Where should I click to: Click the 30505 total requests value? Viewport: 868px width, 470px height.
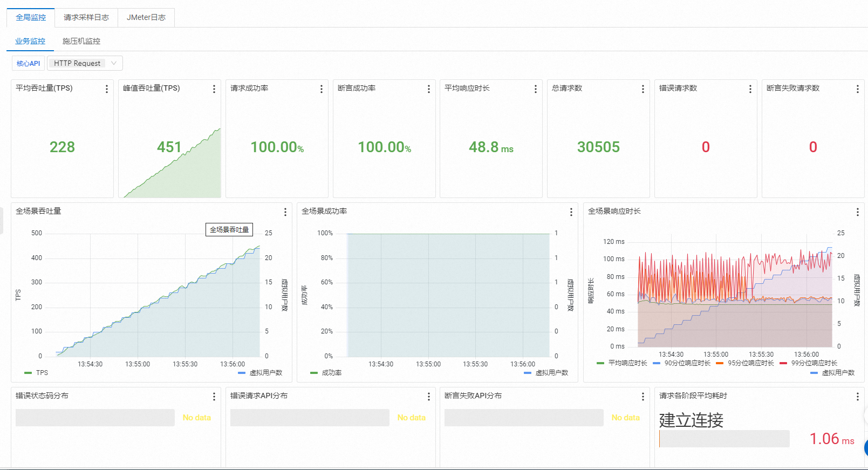(598, 147)
